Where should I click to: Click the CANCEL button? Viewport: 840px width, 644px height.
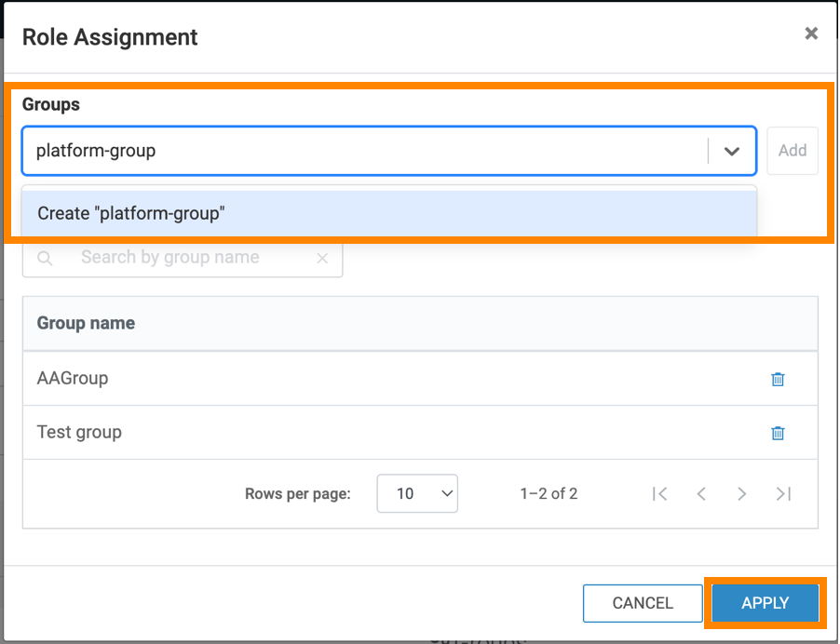(642, 603)
